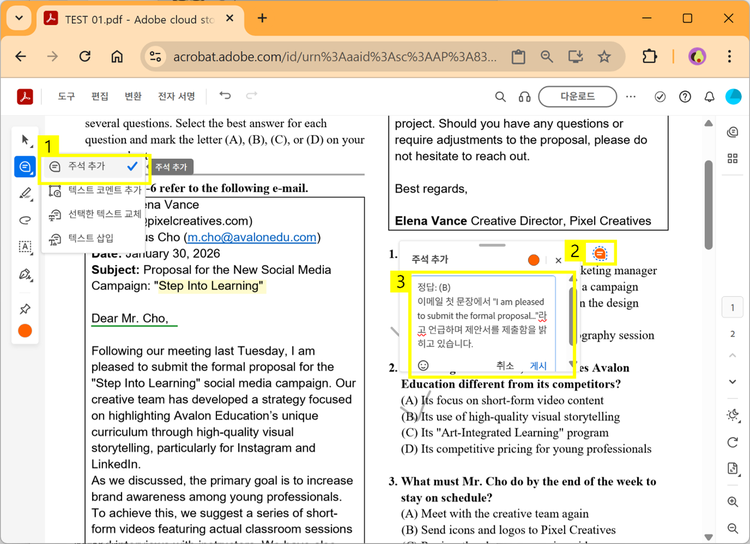
Task: Select the fill and sign pen tool
Action: tap(25, 275)
